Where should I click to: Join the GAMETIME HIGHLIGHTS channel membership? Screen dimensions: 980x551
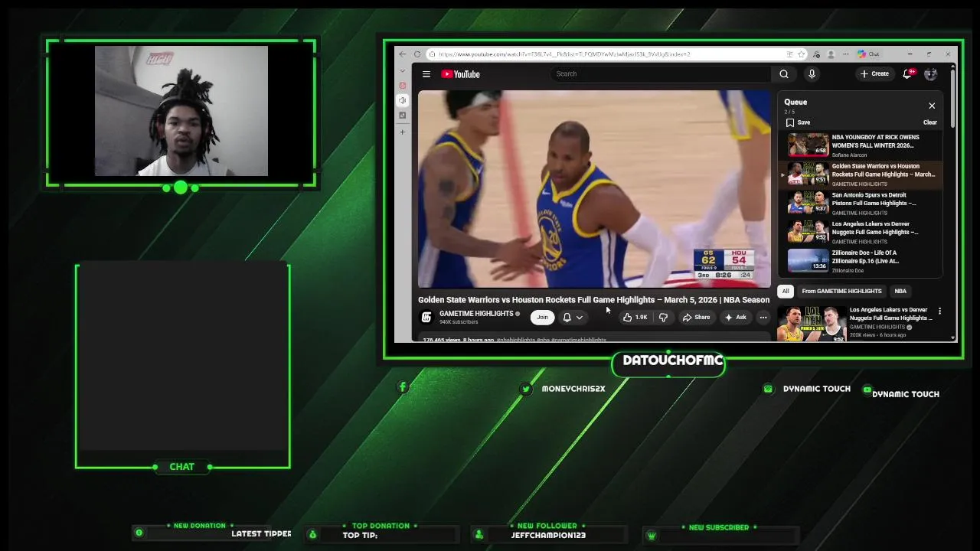click(542, 318)
